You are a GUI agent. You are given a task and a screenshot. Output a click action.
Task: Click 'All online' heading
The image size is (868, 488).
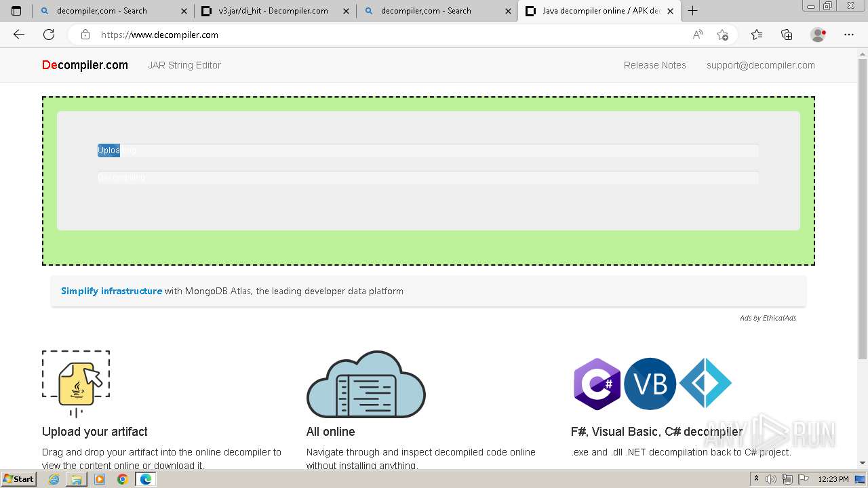(331, 432)
